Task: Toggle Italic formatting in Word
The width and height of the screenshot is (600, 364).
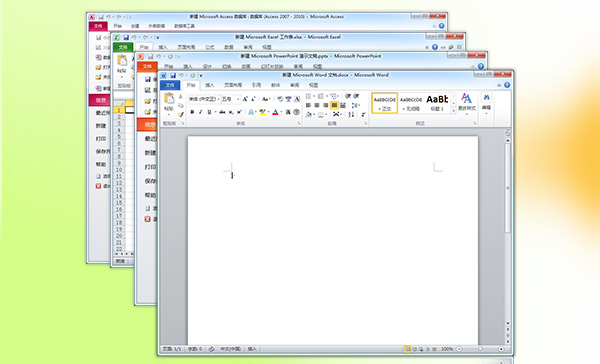Action: (x=200, y=112)
